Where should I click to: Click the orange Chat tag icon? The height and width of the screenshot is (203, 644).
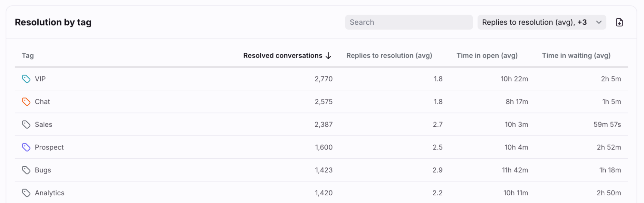coord(26,102)
